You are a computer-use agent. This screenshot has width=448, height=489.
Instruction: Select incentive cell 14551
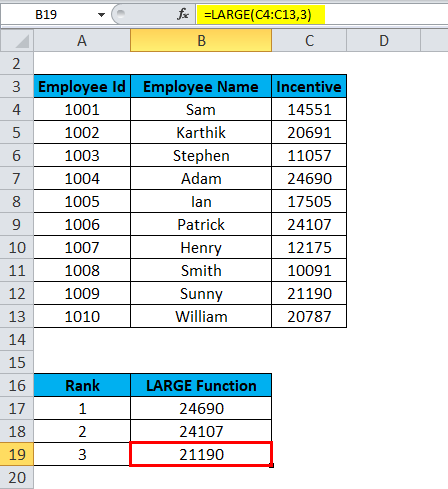pyautogui.click(x=309, y=109)
